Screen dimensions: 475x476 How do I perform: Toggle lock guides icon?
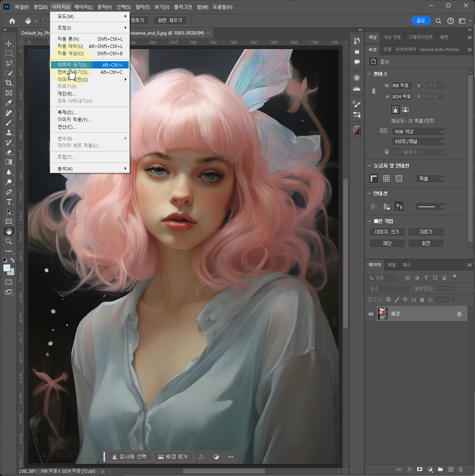(x=386, y=207)
